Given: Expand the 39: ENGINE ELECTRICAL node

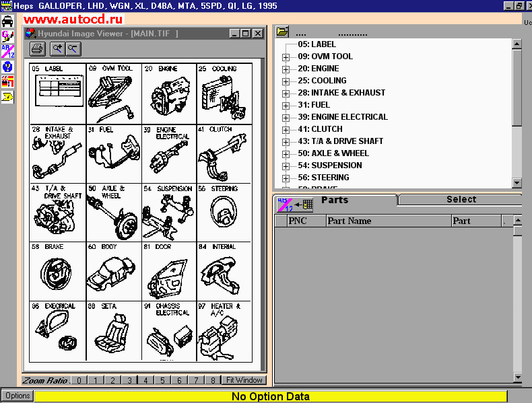Looking at the screenshot, I should 286,118.
